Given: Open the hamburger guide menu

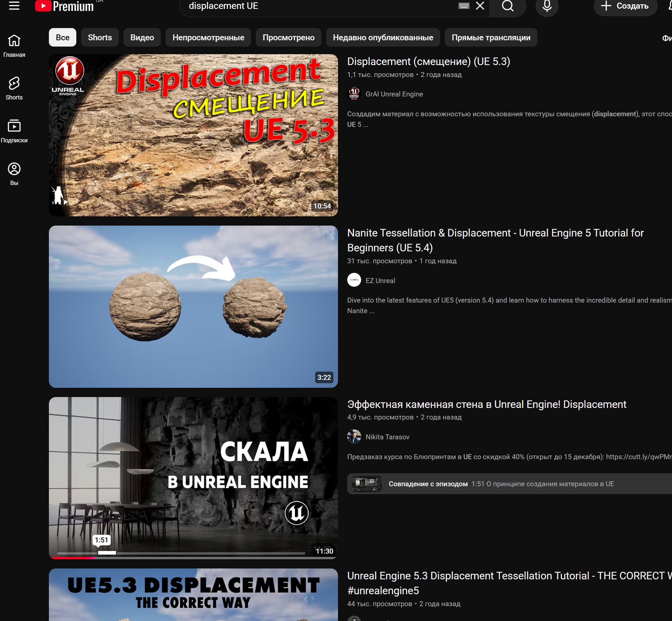Looking at the screenshot, I should (14, 6).
